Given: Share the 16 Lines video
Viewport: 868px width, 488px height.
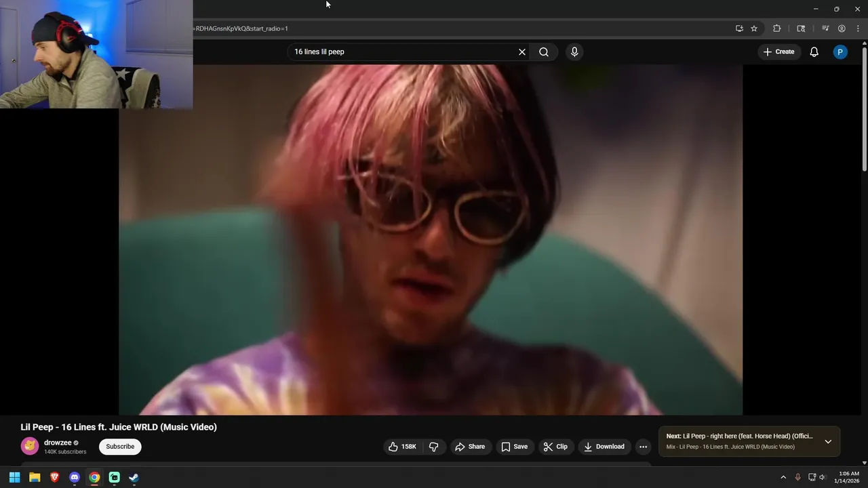Looking at the screenshot, I should (470, 447).
